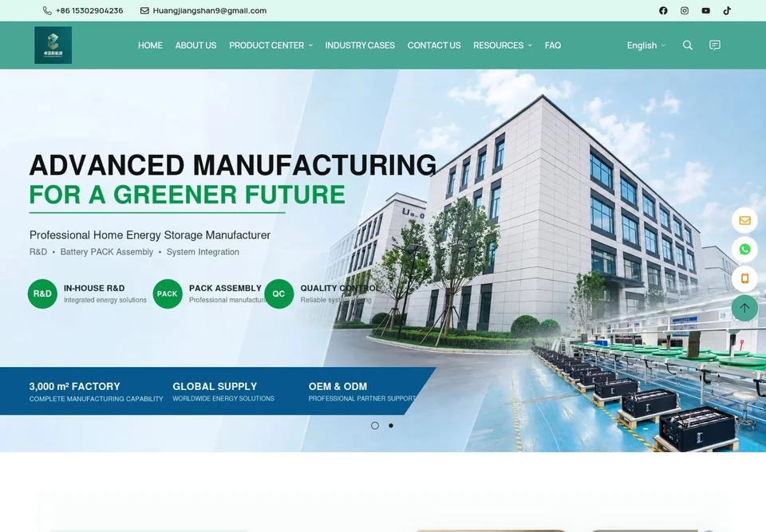This screenshot has height=532, width=766.
Task: Open the Contact Us page
Action: click(434, 45)
